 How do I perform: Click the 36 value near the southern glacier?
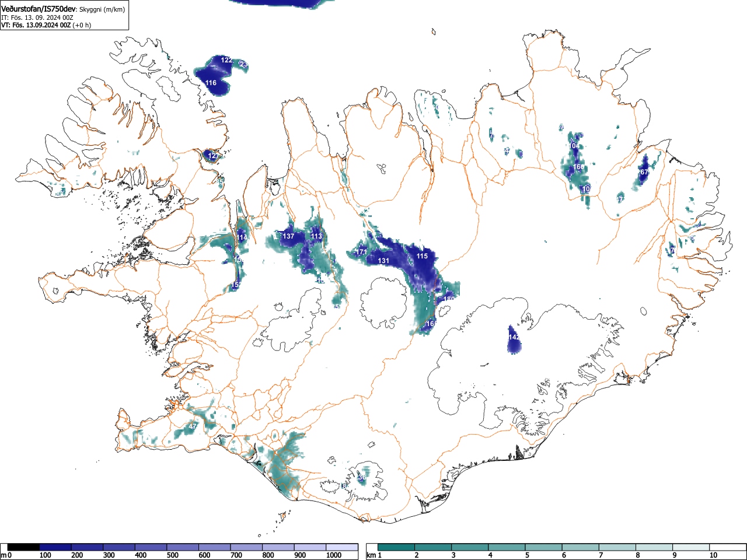point(362,477)
